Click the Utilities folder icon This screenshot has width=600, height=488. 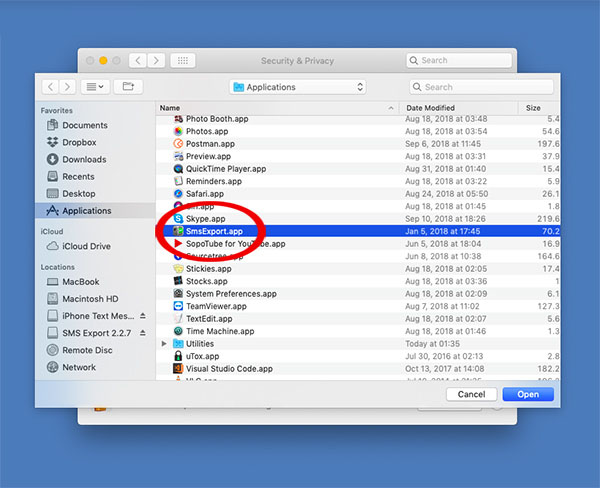pyautogui.click(x=178, y=344)
